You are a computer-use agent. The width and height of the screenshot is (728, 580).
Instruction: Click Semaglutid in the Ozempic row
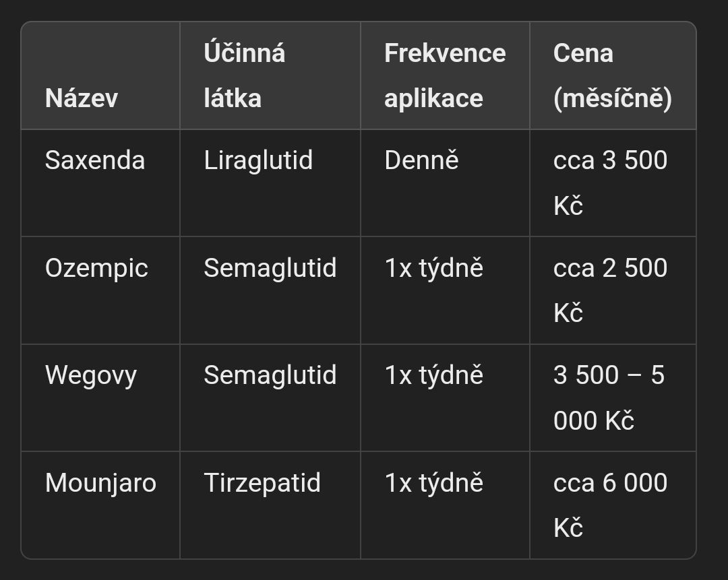tap(270, 290)
